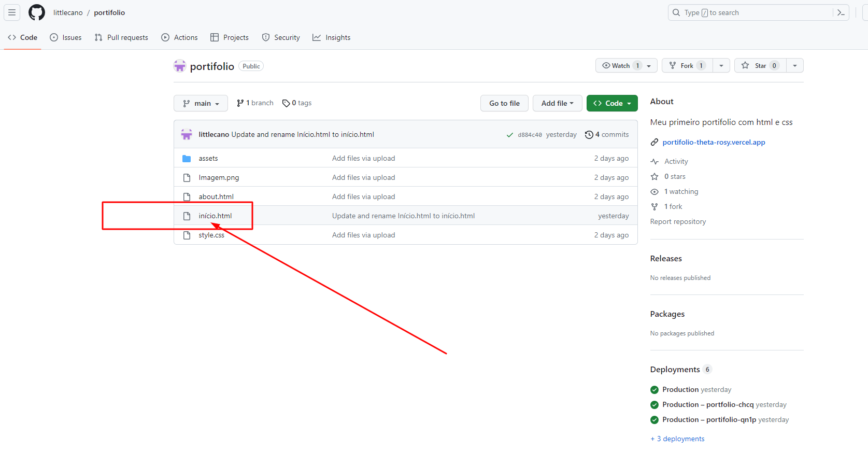
Task: Click the Activity link in About
Action: pos(676,161)
